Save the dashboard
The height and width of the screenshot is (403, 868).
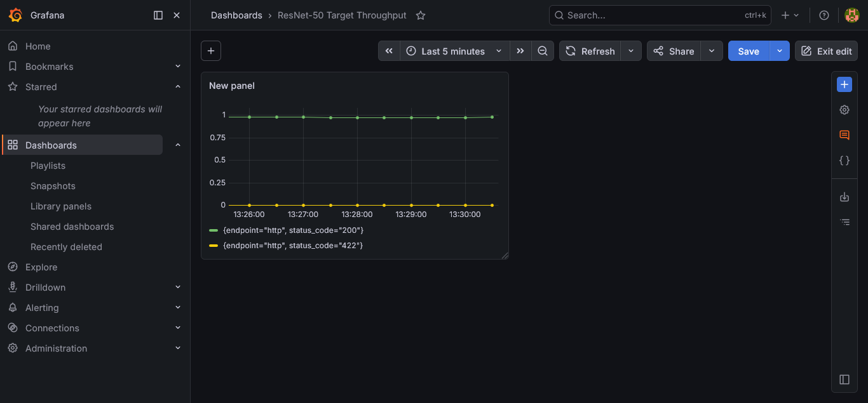(x=749, y=51)
